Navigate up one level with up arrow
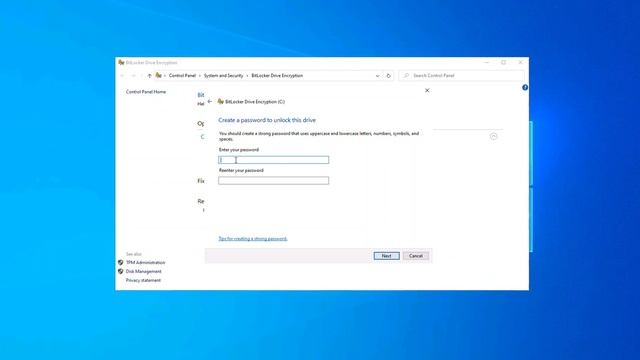 (149, 76)
